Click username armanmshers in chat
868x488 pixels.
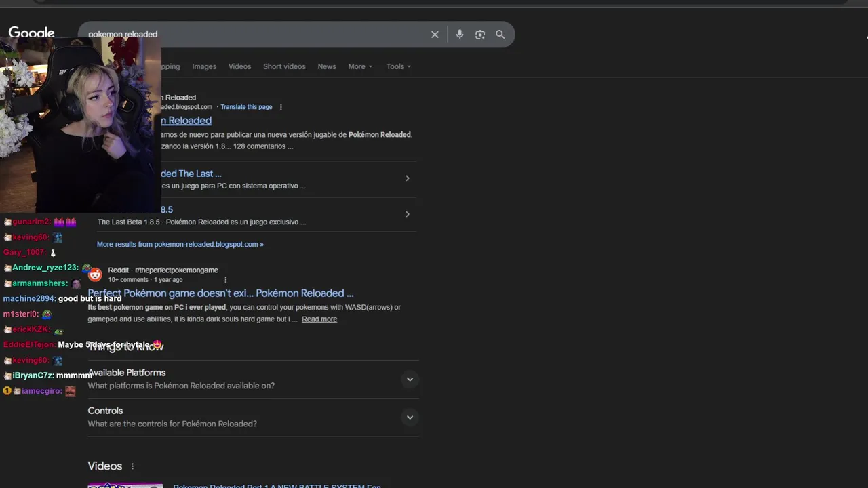pos(40,283)
